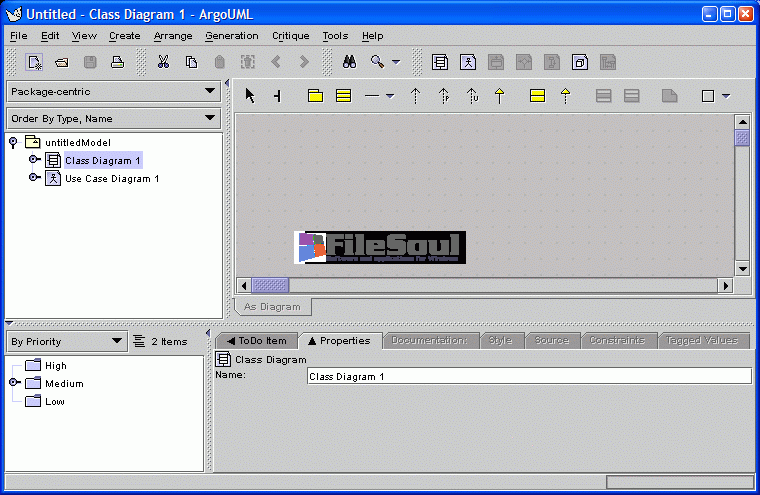Click the Cut scissors icon
Screen dimensions: 760x495
[x=163, y=62]
